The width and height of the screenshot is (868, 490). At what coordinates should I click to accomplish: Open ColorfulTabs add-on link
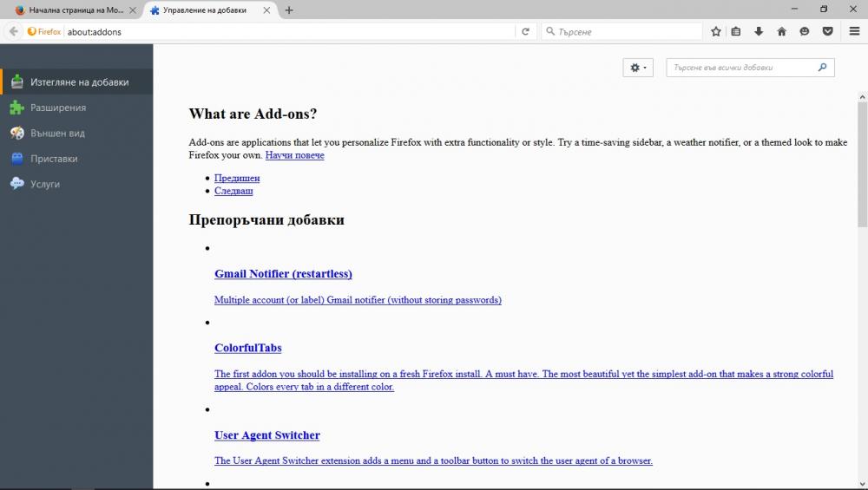click(248, 348)
